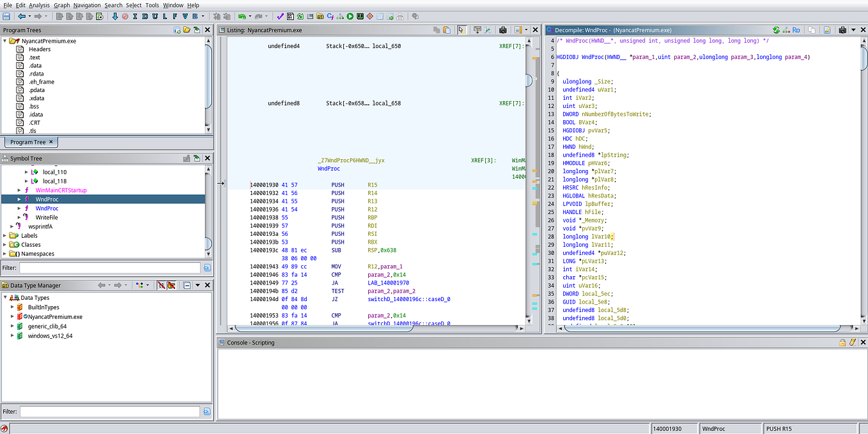The width and height of the screenshot is (868, 434).
Task: Click the Save program icon in main toolbar
Action: point(6,16)
